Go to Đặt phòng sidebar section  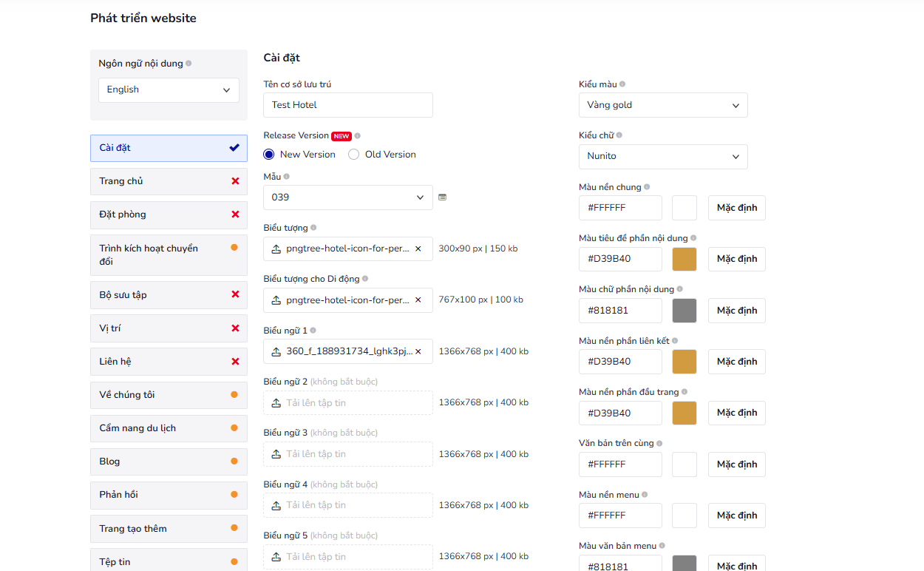point(169,214)
